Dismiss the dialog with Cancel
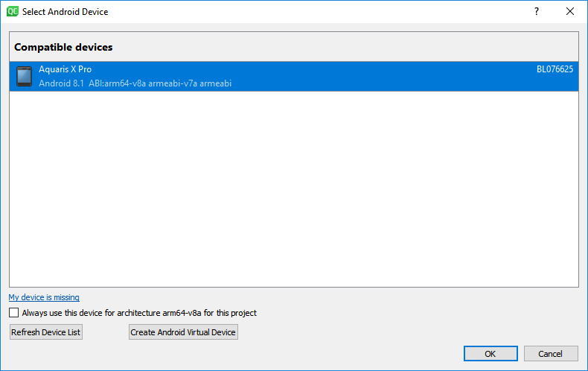This screenshot has width=588, height=371. [551, 354]
